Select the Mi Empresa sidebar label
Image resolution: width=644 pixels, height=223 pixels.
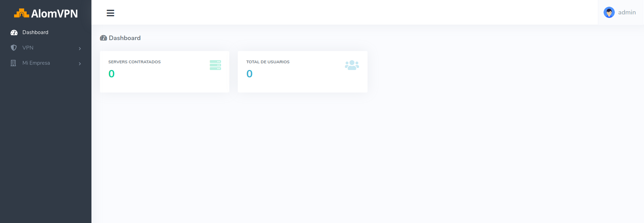pyautogui.click(x=36, y=63)
